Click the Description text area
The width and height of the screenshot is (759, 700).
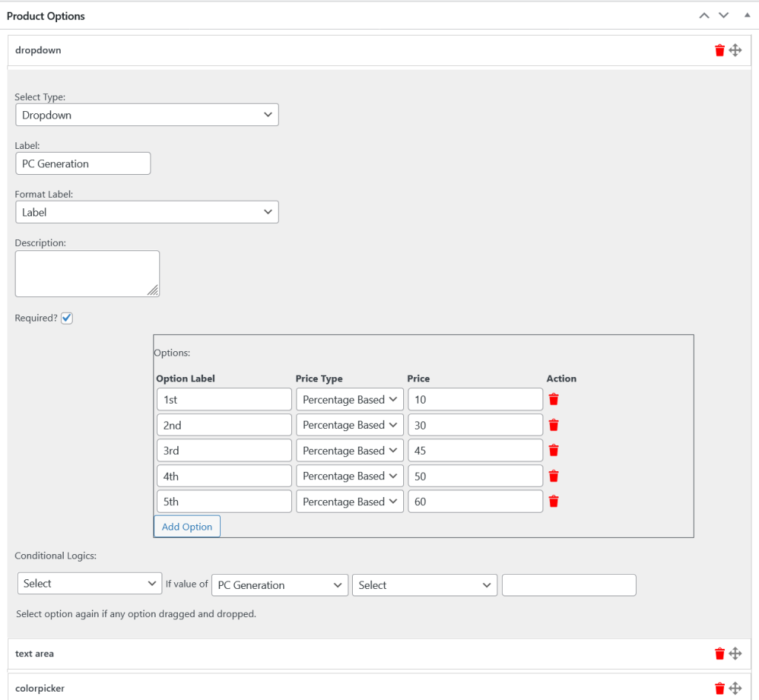(x=87, y=273)
